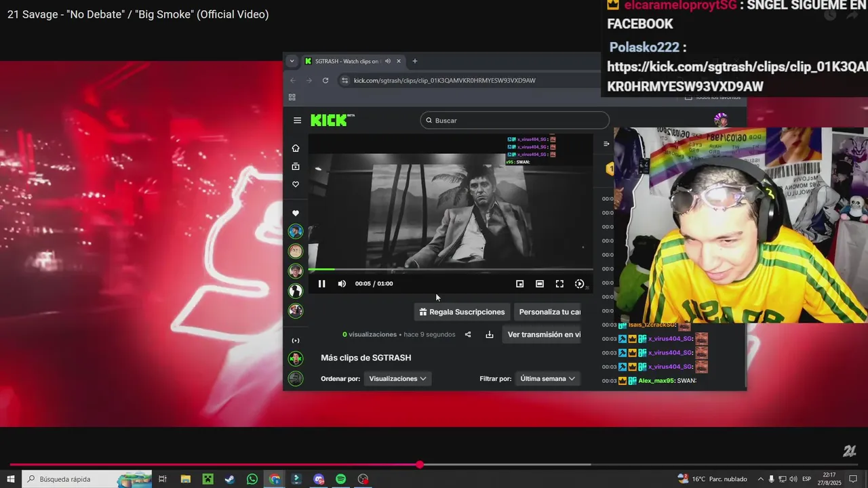The width and height of the screenshot is (868, 488).
Task: Open second followed channel avatar
Action: [296, 251]
